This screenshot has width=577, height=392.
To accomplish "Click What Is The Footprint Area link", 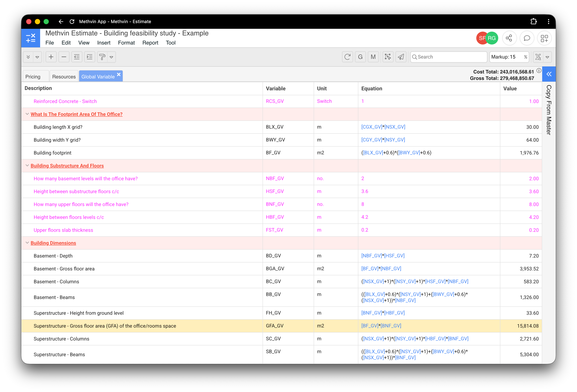I will (x=76, y=114).
